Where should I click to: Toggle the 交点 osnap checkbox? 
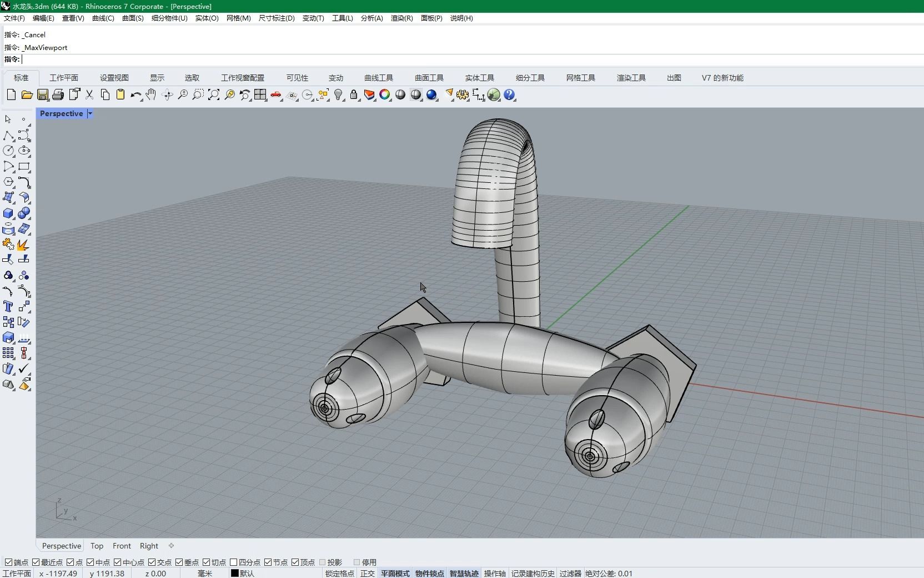[152, 562]
